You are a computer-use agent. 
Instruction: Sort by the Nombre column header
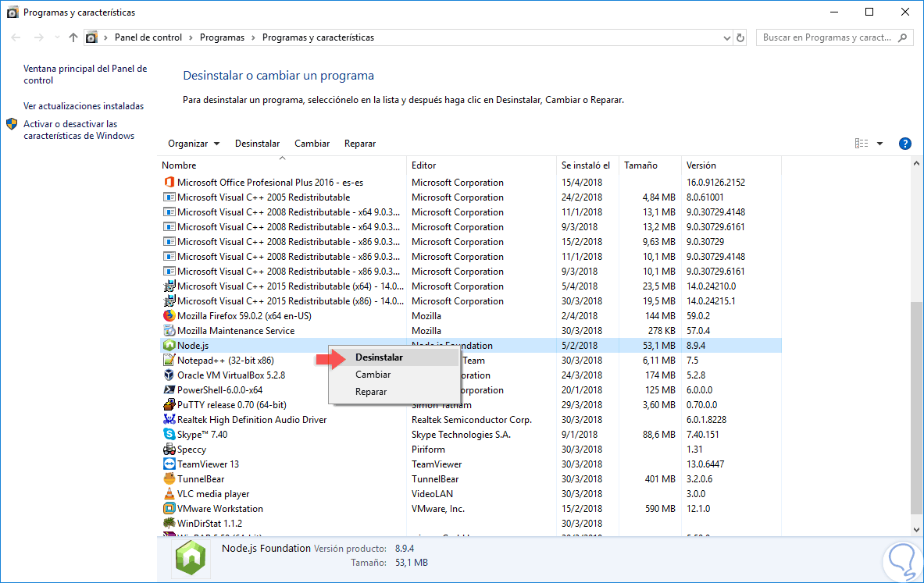[283, 165]
